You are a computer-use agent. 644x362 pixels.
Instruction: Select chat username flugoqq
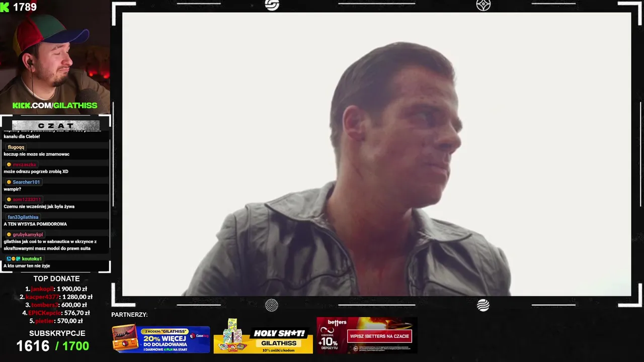tap(16, 147)
